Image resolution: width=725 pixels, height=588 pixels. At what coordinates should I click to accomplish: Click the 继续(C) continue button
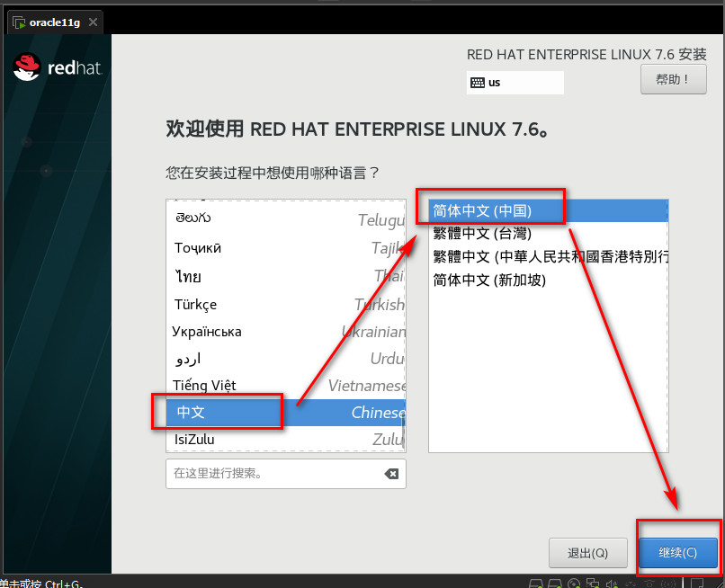click(677, 552)
